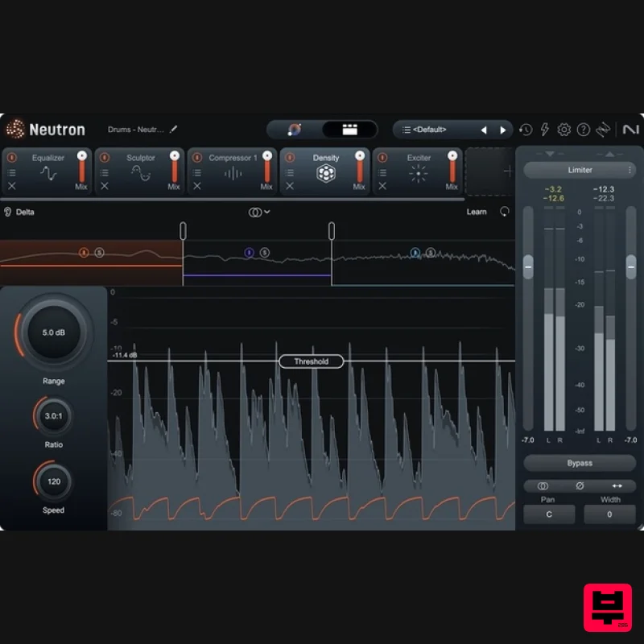Open the preset list icon
The image size is (644, 644).
tap(407, 130)
